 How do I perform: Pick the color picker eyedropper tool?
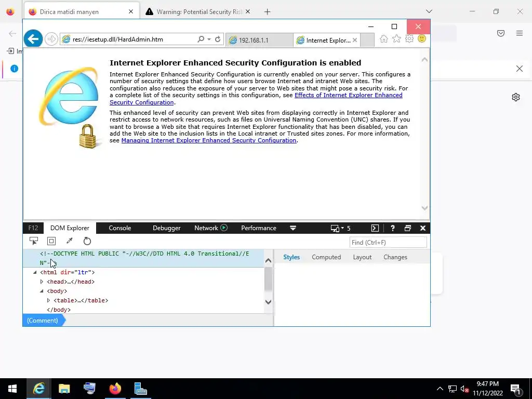[70, 241]
